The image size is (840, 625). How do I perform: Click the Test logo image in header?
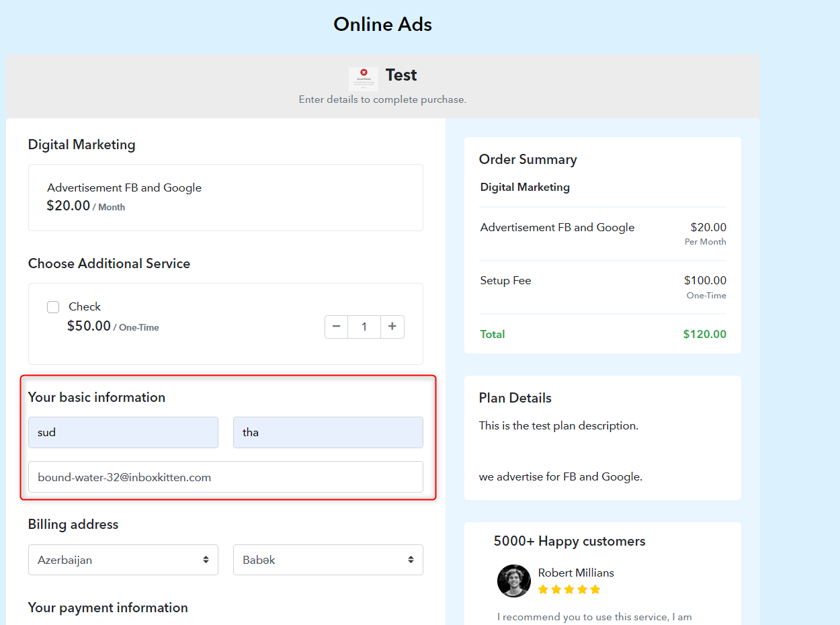[x=364, y=79]
